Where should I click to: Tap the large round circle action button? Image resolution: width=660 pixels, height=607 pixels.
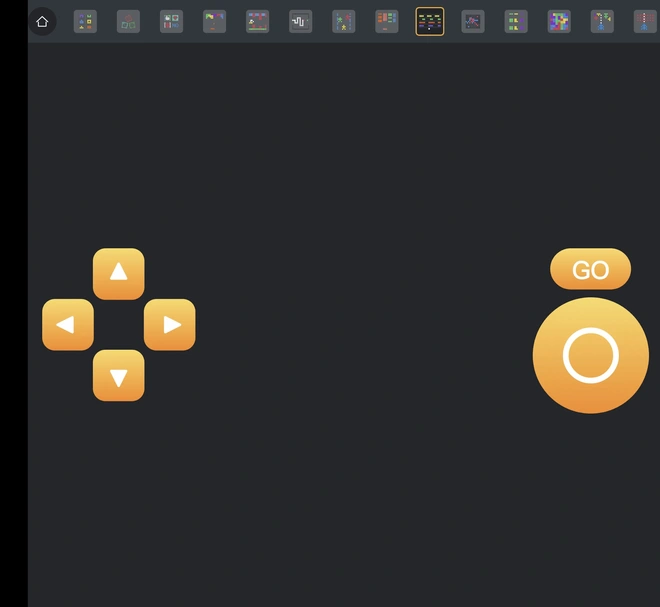point(590,355)
